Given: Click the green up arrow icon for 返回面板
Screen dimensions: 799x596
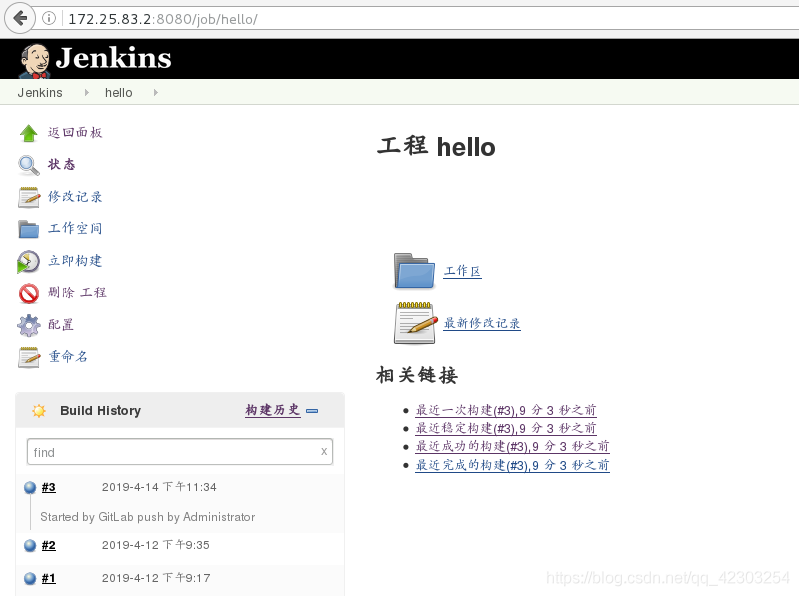Looking at the screenshot, I should (x=29, y=133).
